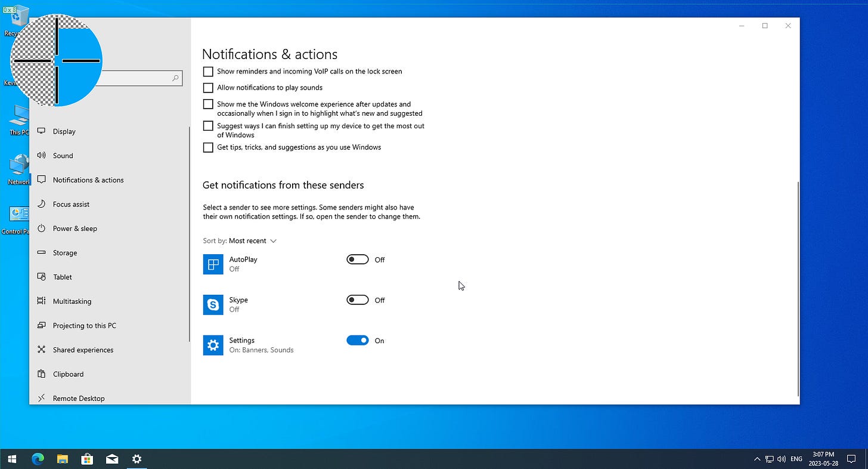Open Microsoft Store from the taskbar
Image resolution: width=868 pixels, height=469 pixels.
click(x=87, y=459)
